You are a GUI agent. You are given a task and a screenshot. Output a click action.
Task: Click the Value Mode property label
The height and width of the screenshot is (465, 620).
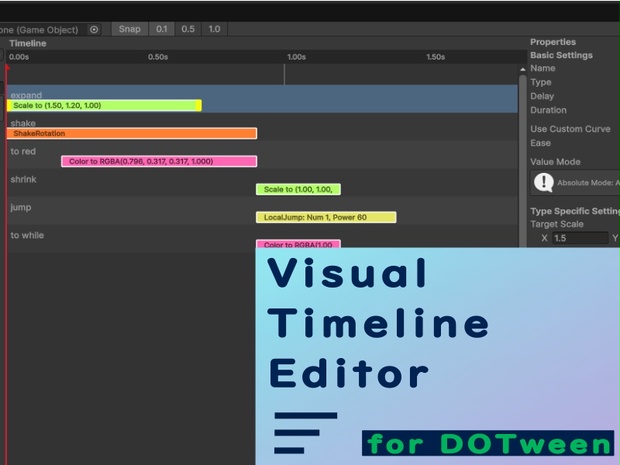555,162
